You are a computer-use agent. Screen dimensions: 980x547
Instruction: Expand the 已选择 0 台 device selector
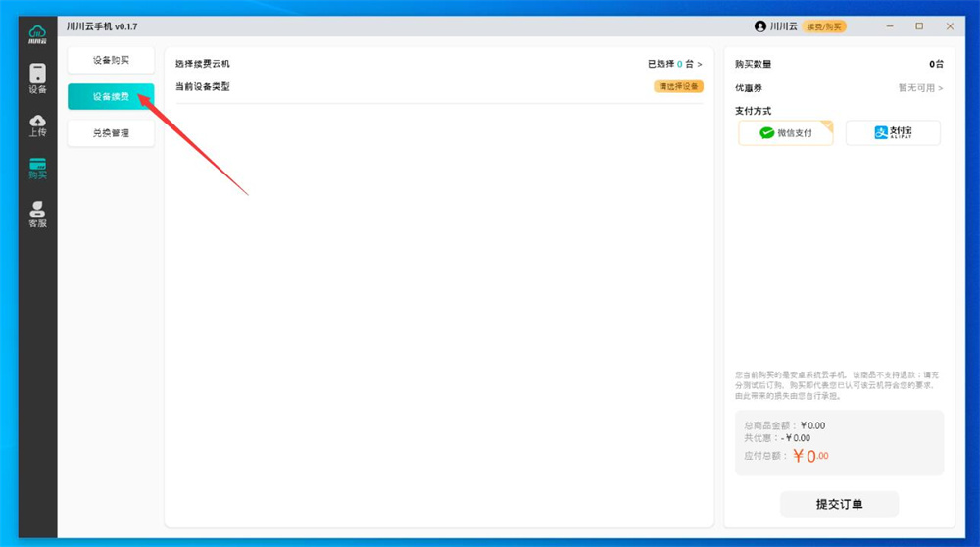pos(675,64)
